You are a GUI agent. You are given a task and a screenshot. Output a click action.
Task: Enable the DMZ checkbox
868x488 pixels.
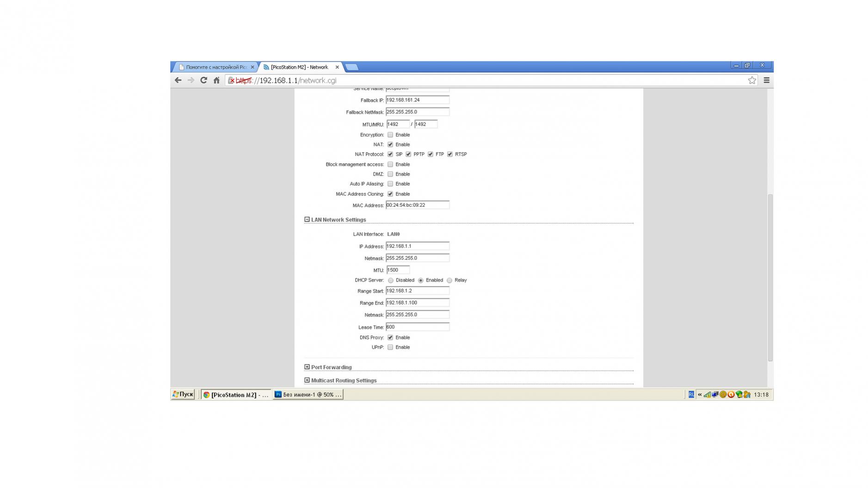point(390,174)
